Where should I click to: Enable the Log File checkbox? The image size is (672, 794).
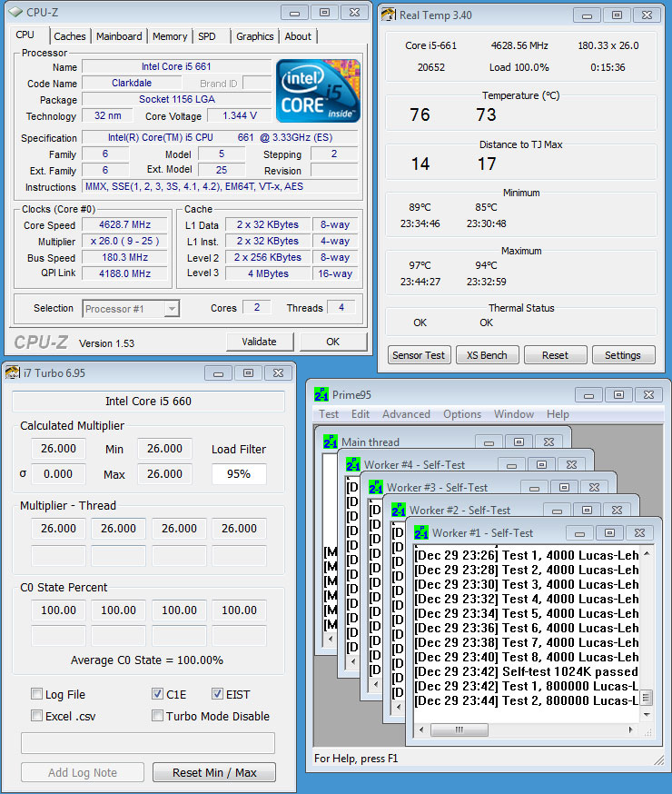[x=37, y=694]
